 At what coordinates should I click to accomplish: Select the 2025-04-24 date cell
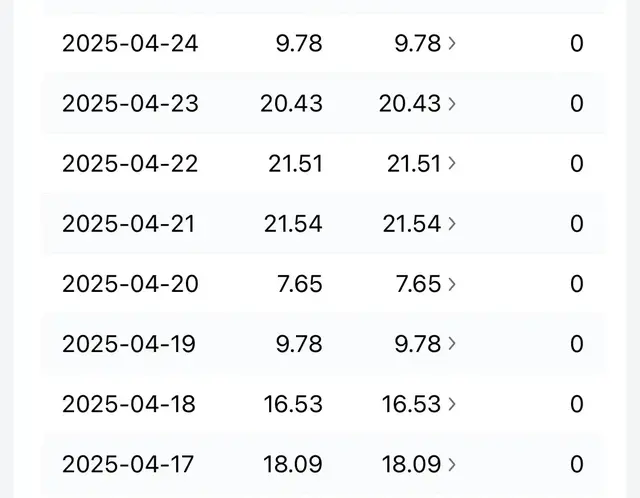pyautogui.click(x=130, y=44)
